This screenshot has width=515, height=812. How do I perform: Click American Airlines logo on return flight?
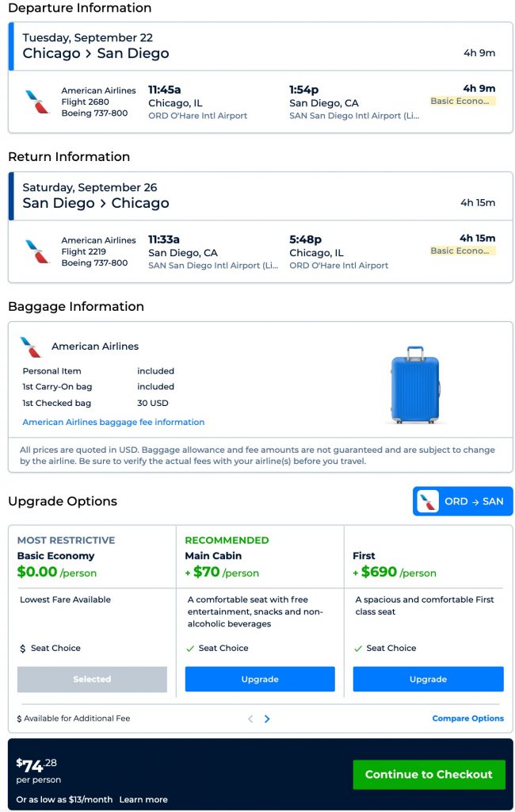click(36, 251)
